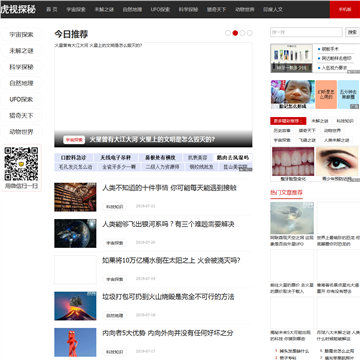The image size is (360, 360).
Task: Switch to the third carousel slide dot
Action: click(243, 33)
